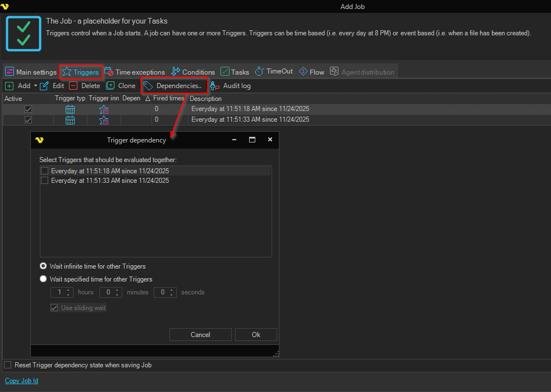The image size is (551, 392).
Task: Click the Clone trigger icon
Action: coord(111,86)
